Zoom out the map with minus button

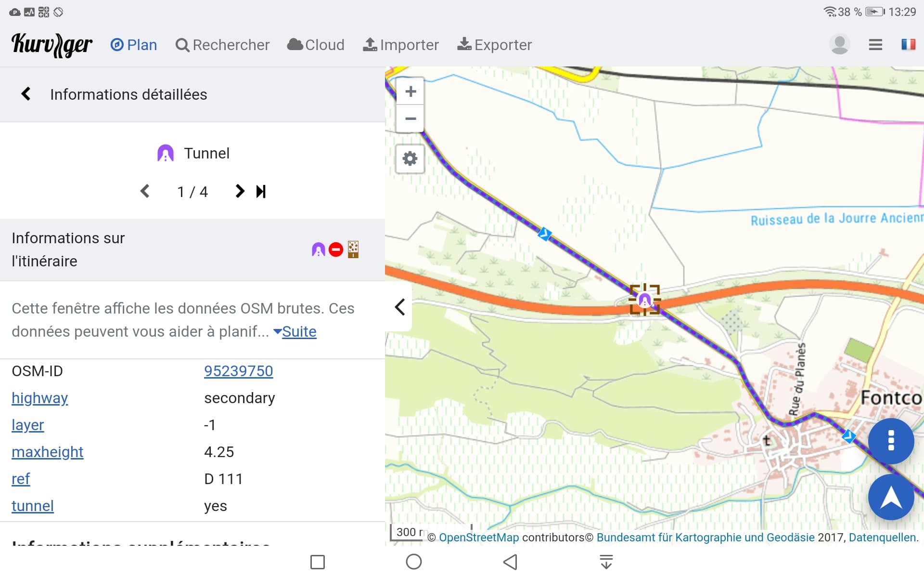click(x=410, y=118)
